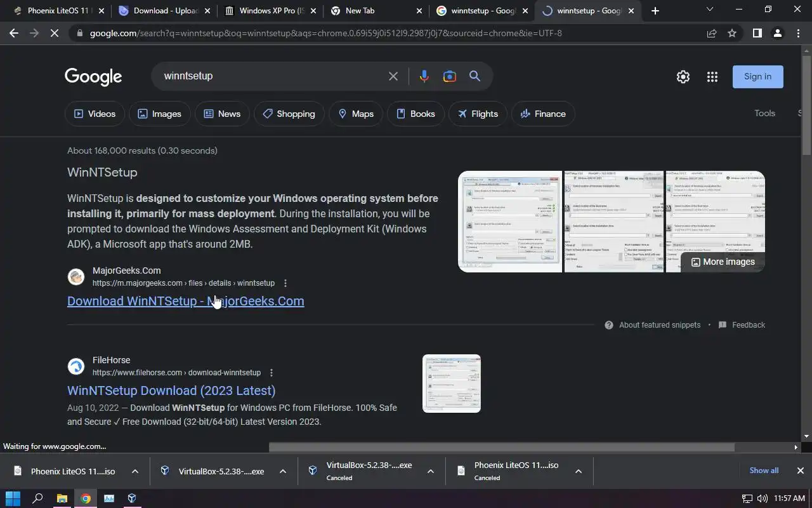Filter results by Books

[416, 114]
